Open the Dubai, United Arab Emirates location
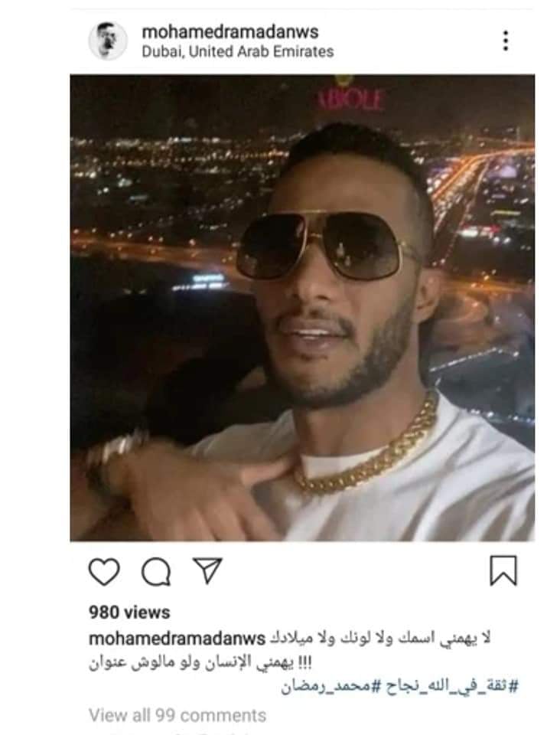560x735 pixels. tap(238, 51)
